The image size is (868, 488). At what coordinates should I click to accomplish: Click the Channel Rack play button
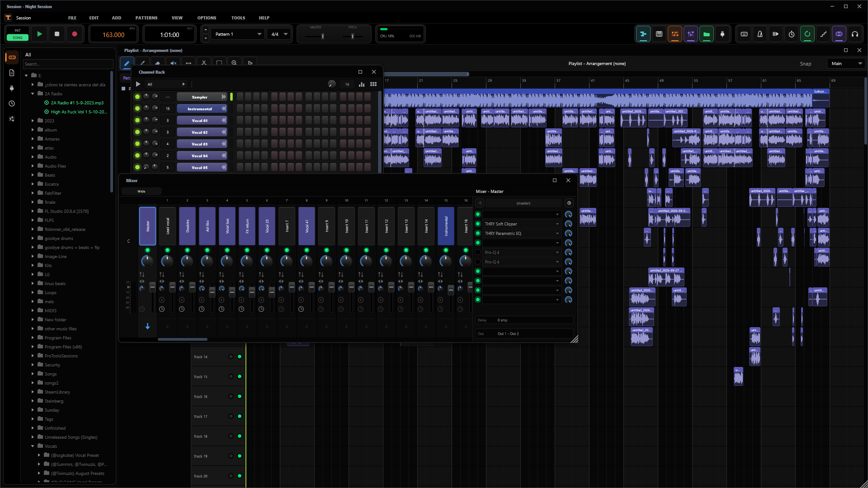[x=138, y=84]
